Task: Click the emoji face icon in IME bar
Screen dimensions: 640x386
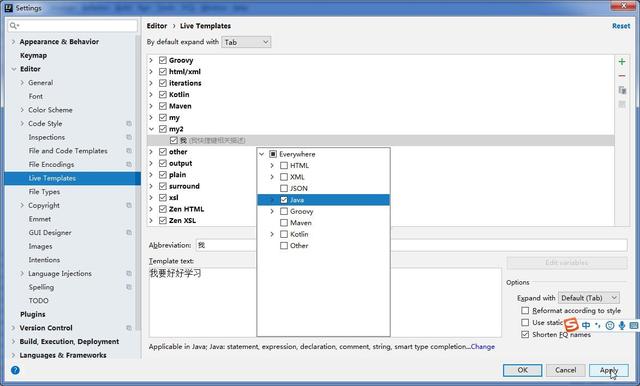Action: [x=610, y=325]
